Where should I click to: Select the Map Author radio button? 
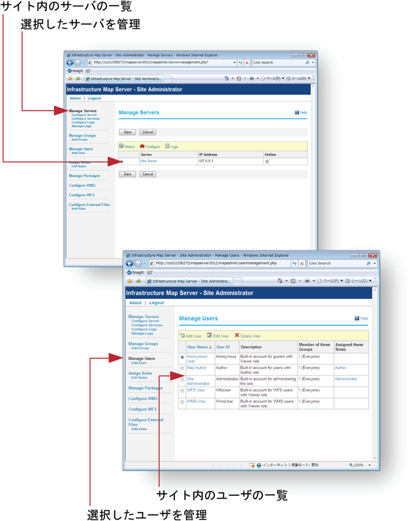pyautogui.click(x=182, y=368)
